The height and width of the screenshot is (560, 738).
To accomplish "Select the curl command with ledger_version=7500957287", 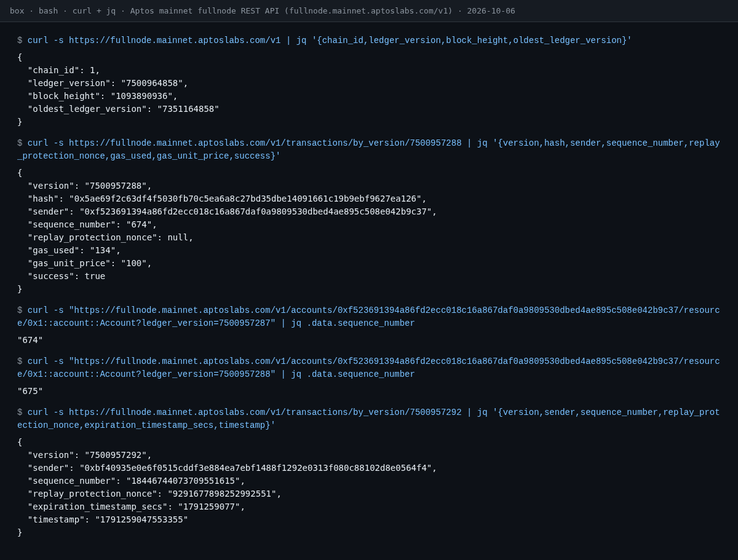I will (x=368, y=317).
